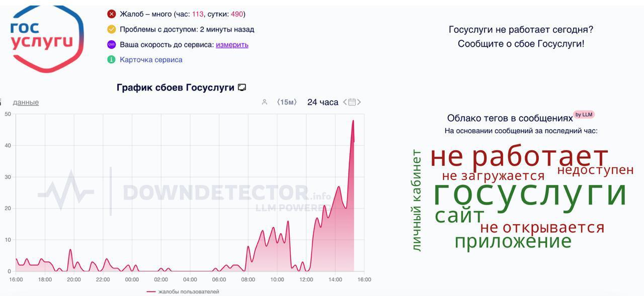Click the monitor icon beside График сбоев Госуслуги

coord(242,87)
